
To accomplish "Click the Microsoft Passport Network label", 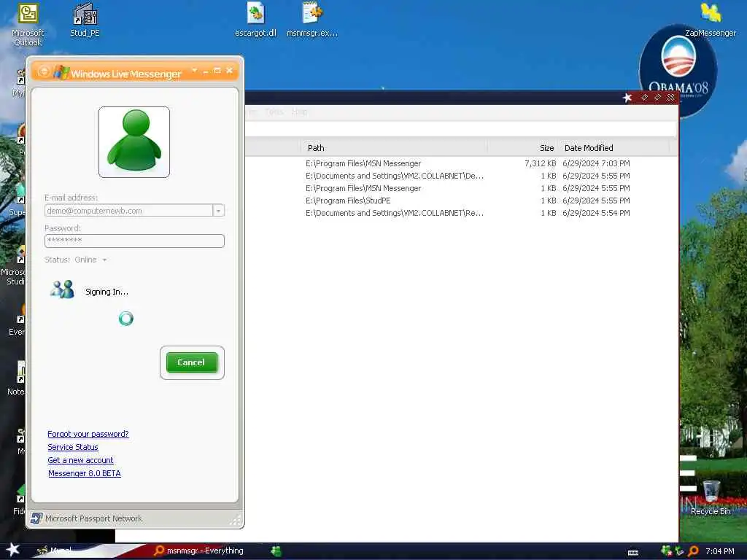I will [x=94, y=518].
